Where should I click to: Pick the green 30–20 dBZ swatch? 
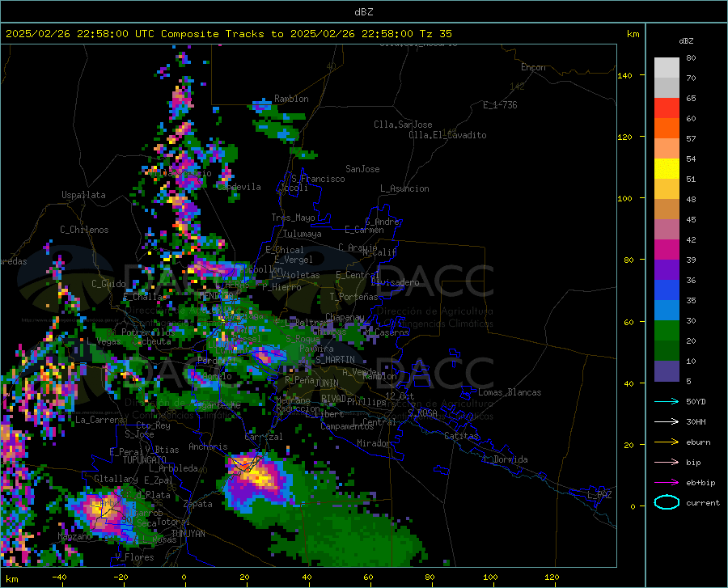[x=667, y=331]
